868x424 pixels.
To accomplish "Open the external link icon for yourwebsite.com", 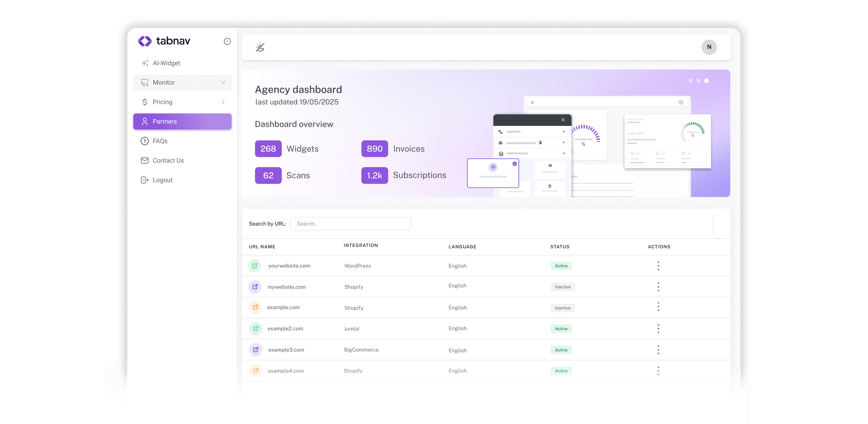I will click(254, 266).
